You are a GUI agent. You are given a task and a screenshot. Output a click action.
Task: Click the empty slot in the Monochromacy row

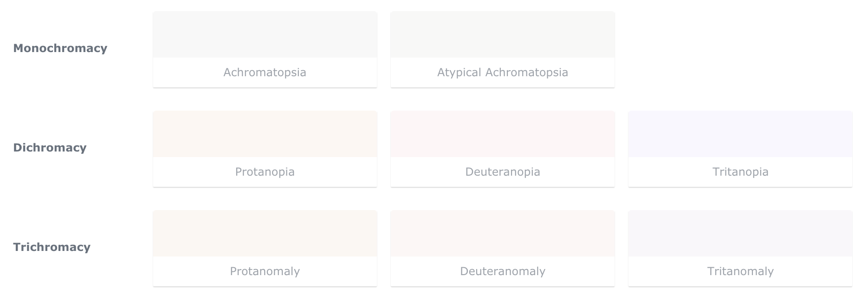coord(740,49)
